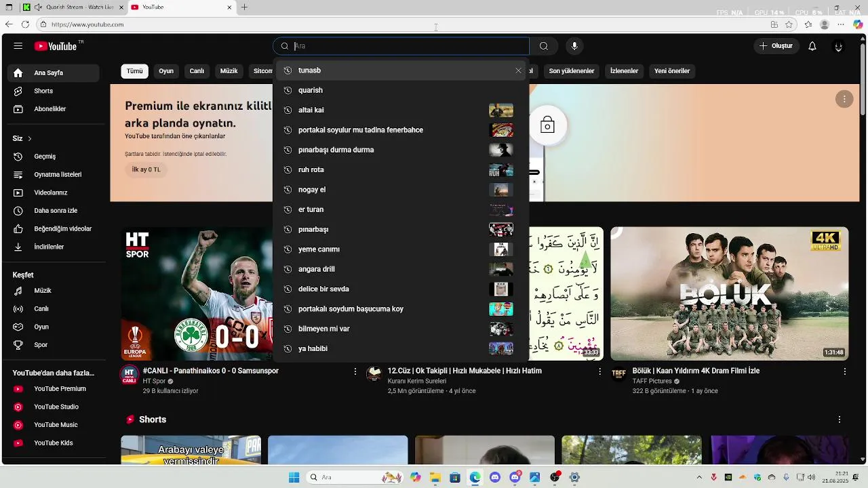Open Edge Copilot icon

click(x=858, y=24)
